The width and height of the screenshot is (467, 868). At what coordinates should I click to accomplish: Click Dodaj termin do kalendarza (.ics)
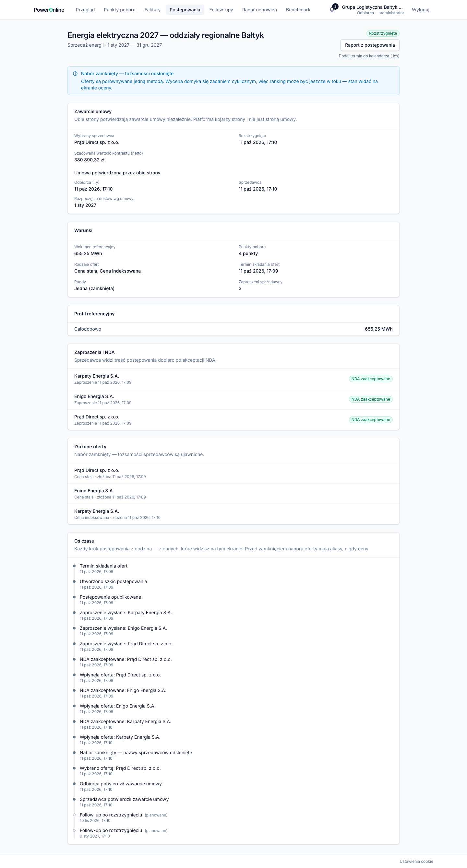coord(369,56)
